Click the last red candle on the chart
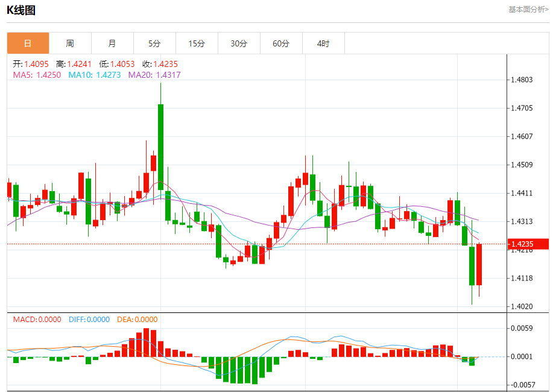The image size is (553, 392). [x=479, y=265]
